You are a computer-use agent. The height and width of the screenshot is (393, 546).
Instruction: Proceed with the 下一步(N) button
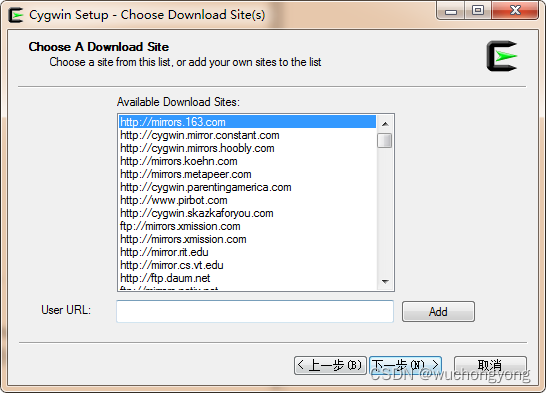coord(405,365)
